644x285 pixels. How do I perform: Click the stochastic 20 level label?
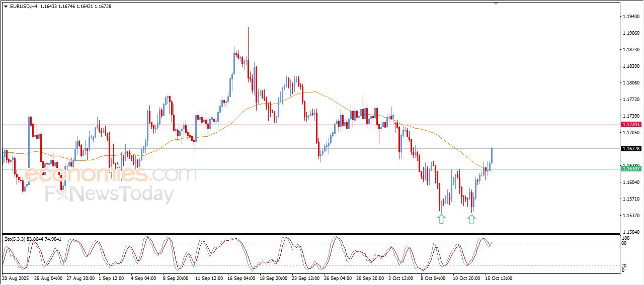pyautogui.click(x=625, y=265)
